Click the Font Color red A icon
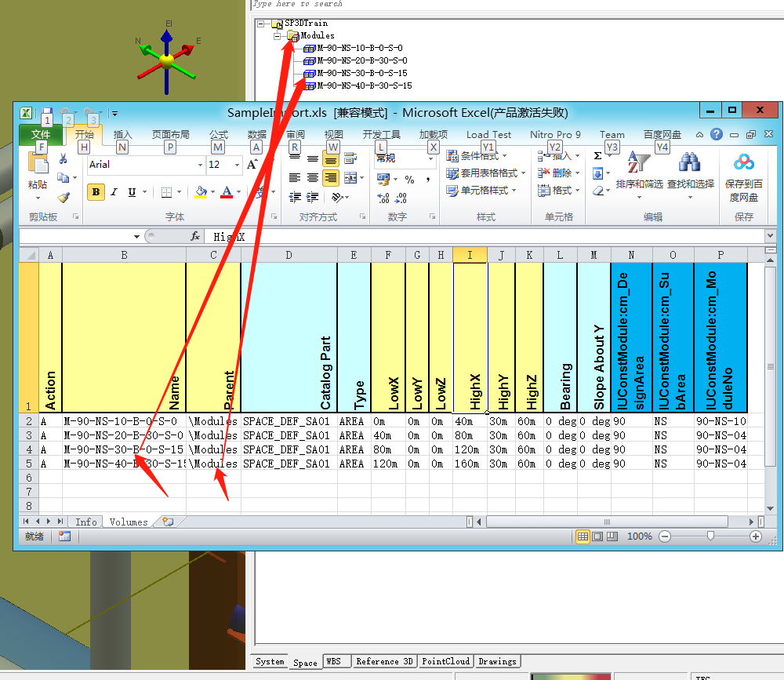The width and height of the screenshot is (784, 680). click(x=227, y=192)
